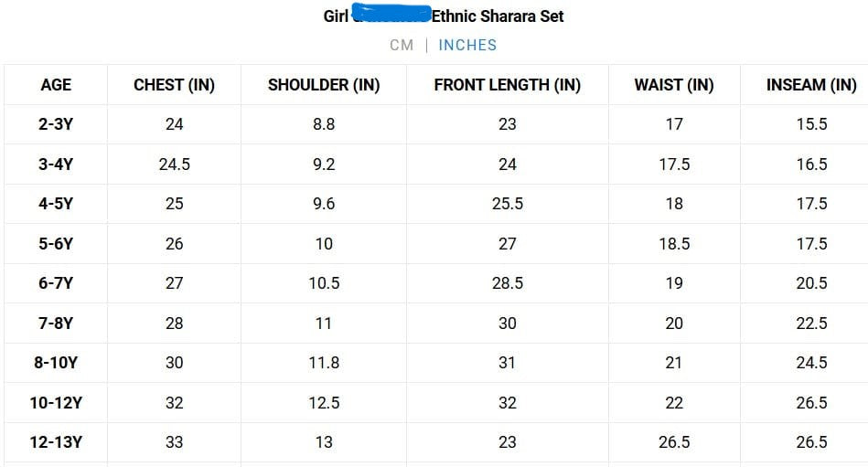868x467 pixels.
Task: Click the 8-10Y size row label
Action: [56, 363]
